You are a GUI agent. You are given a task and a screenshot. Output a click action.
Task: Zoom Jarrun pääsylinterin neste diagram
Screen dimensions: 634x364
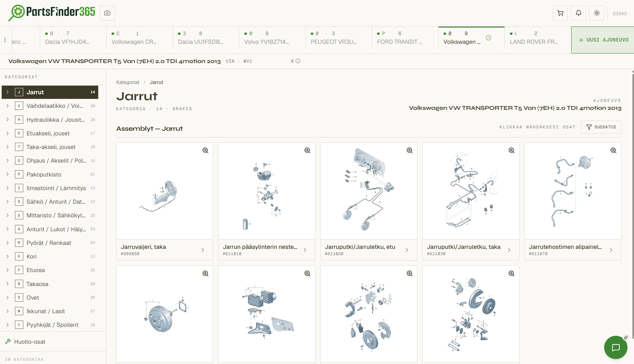tap(307, 150)
